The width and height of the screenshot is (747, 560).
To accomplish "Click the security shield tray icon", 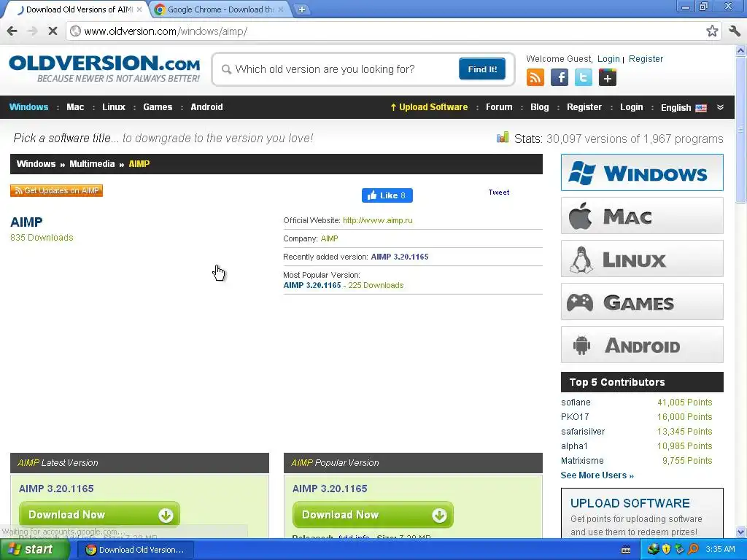I will (666, 549).
